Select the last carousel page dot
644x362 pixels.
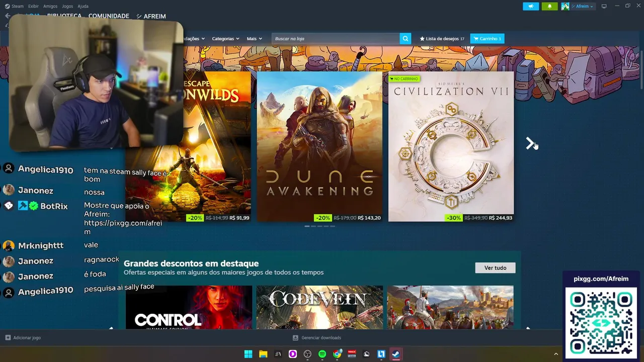pyautogui.click(x=332, y=226)
